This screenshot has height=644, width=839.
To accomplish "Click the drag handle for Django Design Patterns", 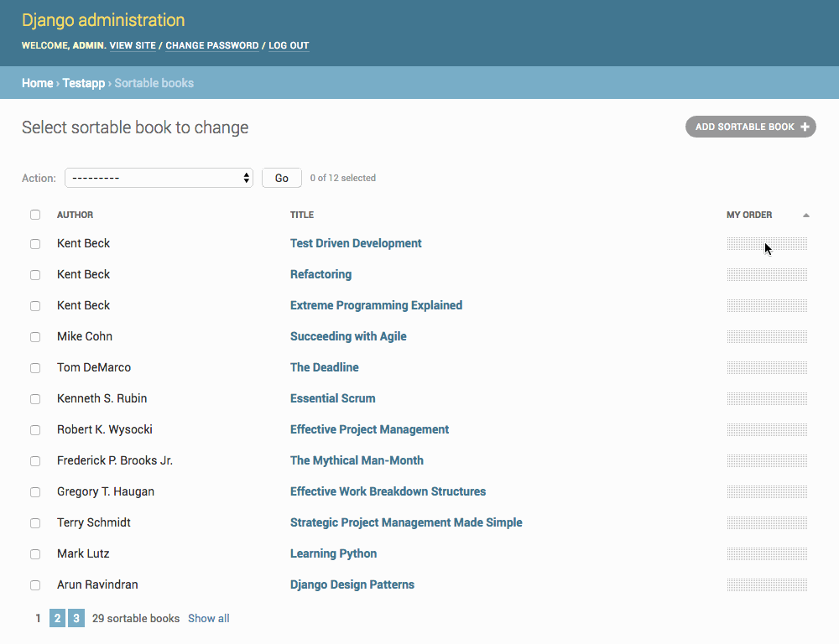I will (767, 584).
